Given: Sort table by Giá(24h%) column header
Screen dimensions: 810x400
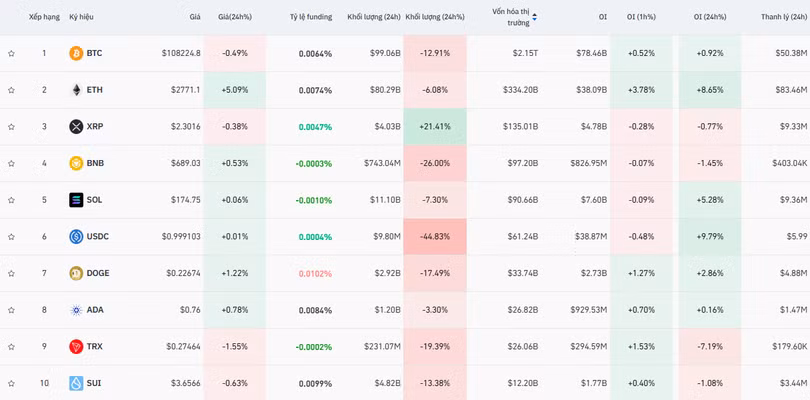Looking at the screenshot, I should click(x=235, y=17).
